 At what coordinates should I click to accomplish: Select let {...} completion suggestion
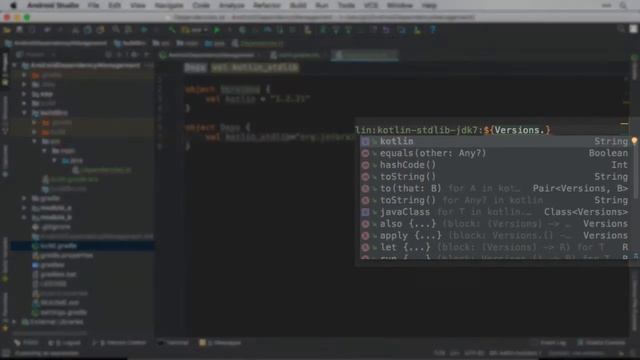click(495, 247)
